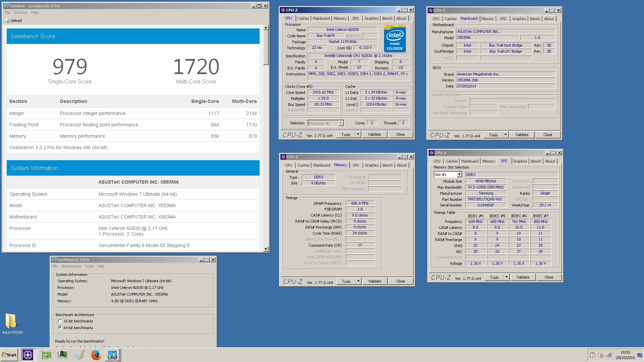The image size is (644, 362).
Task: Click the Intel Celeron logo in CPU-Z
Action: click(395, 39)
